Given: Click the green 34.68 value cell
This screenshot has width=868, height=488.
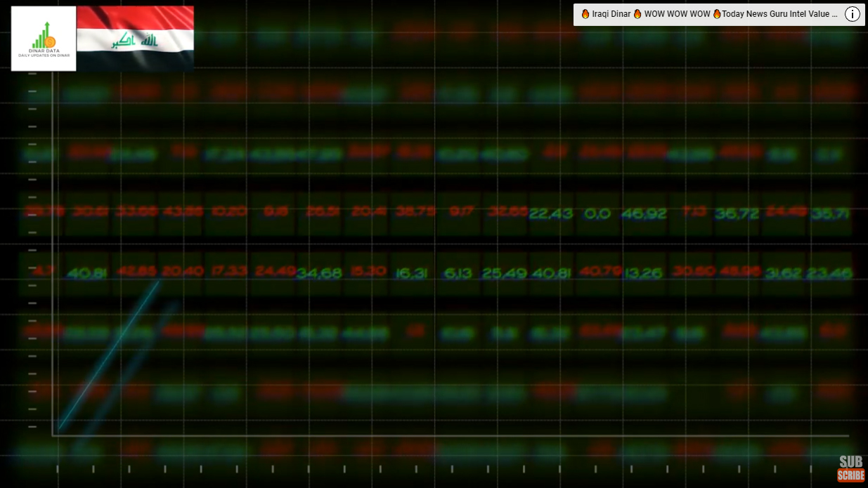Looking at the screenshot, I should pyautogui.click(x=318, y=272).
